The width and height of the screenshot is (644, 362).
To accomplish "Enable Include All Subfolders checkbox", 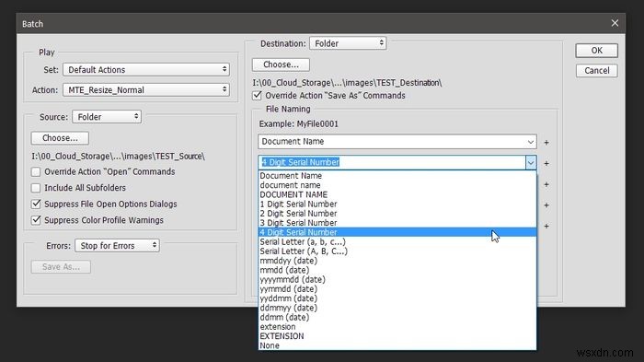I will tap(36, 188).
